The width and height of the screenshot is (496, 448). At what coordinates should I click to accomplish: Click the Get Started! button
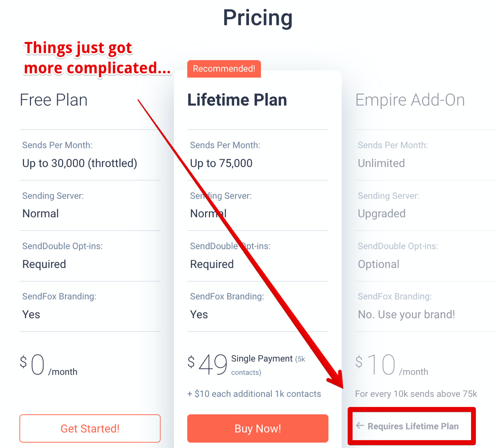click(x=90, y=428)
